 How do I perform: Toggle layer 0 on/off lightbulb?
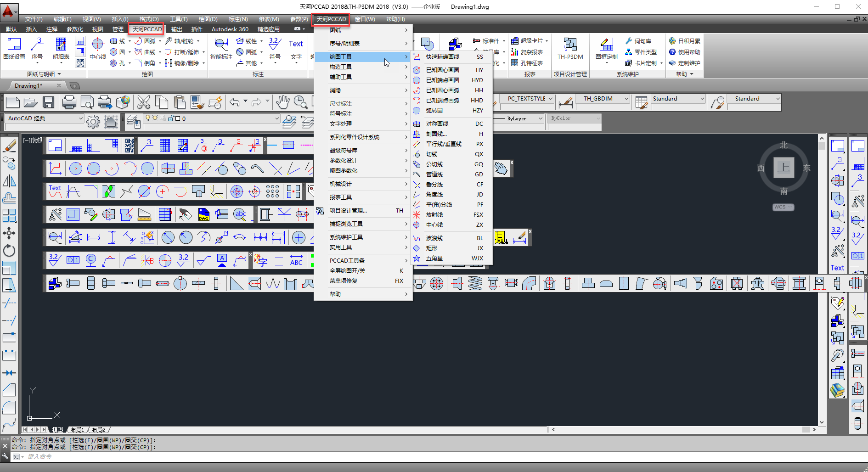(148, 118)
